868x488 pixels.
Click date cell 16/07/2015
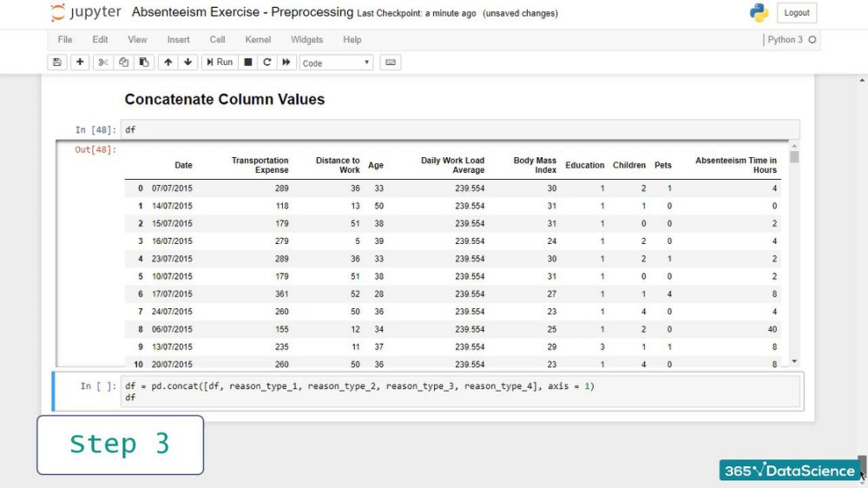(x=172, y=241)
